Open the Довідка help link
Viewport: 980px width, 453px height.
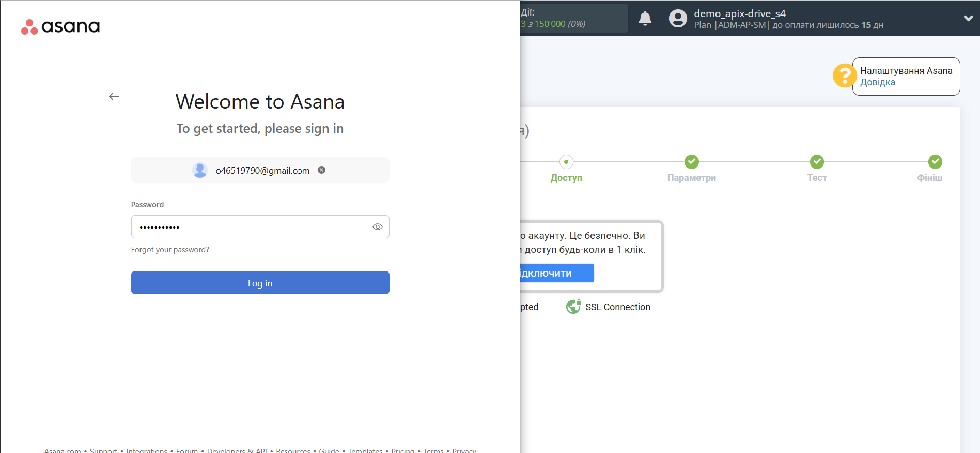click(878, 82)
